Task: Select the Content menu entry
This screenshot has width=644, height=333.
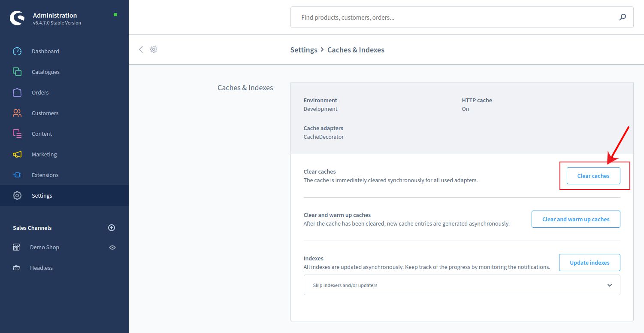Action: (x=42, y=134)
